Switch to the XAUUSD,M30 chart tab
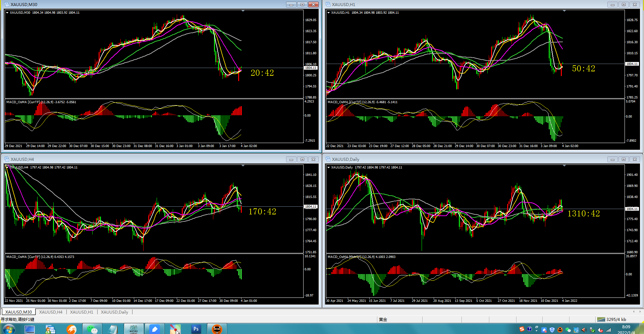 coord(18,312)
